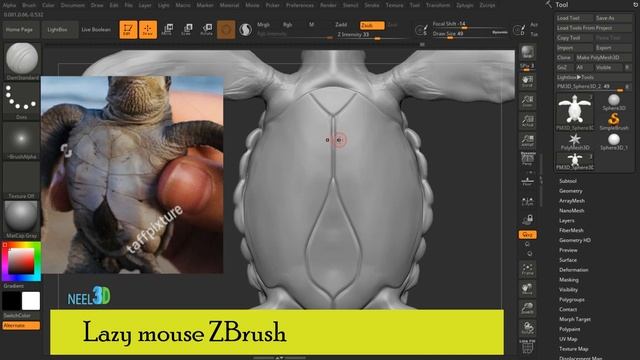
Task: Click the Zoom canvas icon
Action: click(527, 101)
